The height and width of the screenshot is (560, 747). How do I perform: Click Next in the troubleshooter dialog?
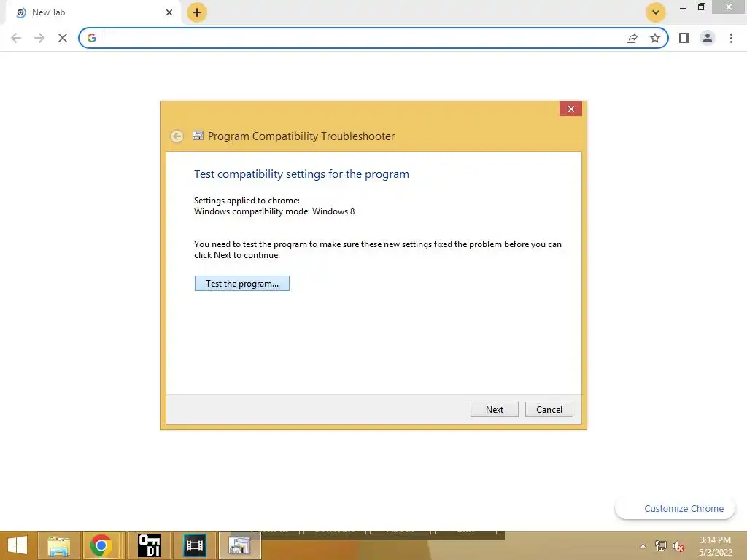click(x=494, y=410)
